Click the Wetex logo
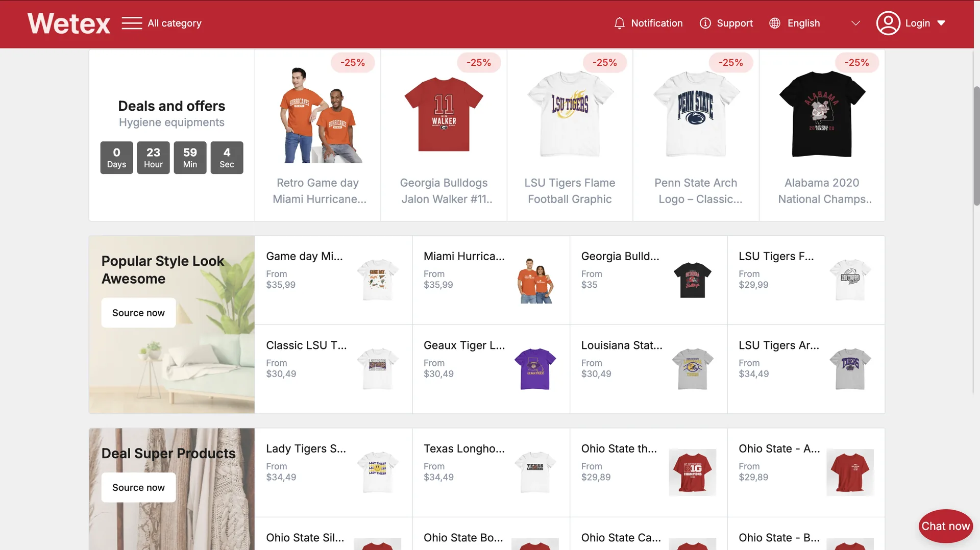Viewport: 980px width, 550px height. [69, 23]
